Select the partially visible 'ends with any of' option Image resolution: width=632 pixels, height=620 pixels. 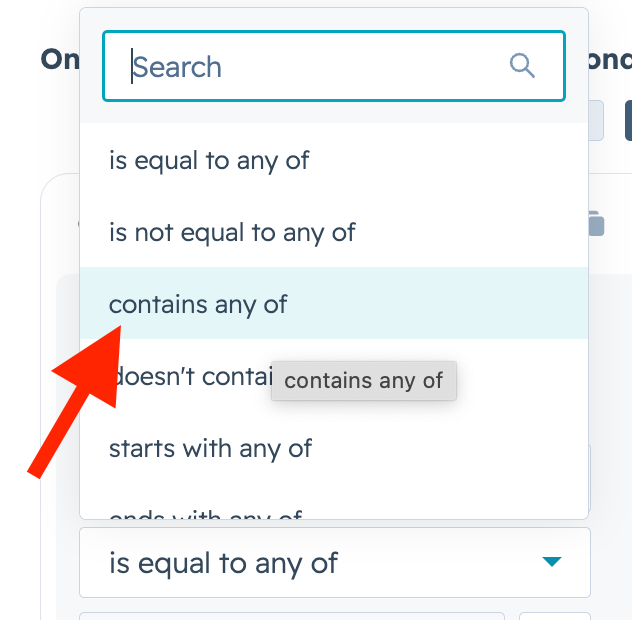click(205, 515)
